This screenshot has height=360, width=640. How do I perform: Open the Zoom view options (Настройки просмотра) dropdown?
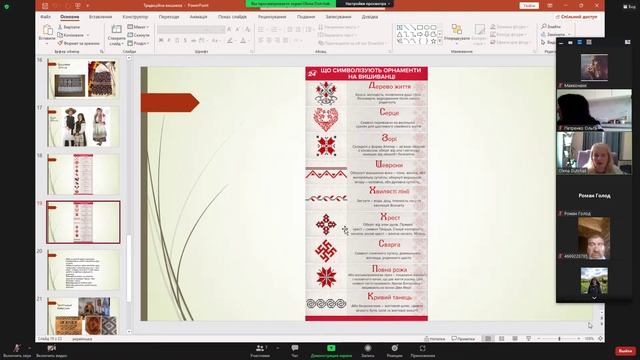[368, 4]
